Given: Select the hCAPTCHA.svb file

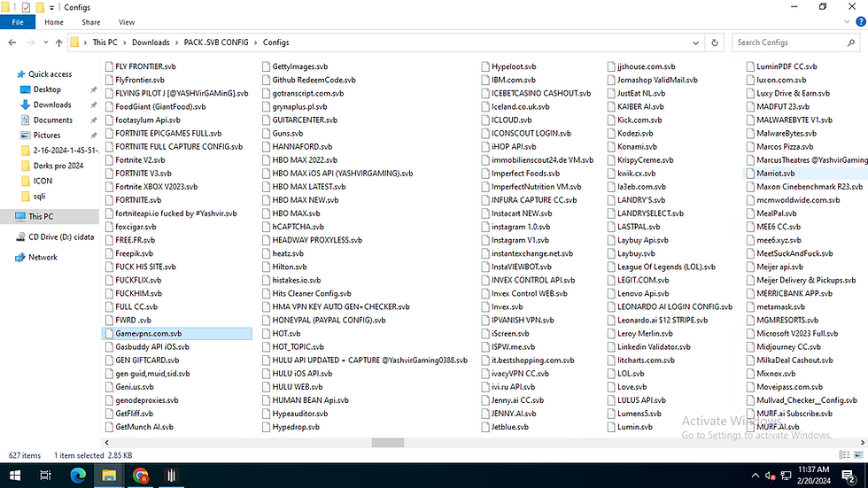Looking at the screenshot, I should point(293,227).
